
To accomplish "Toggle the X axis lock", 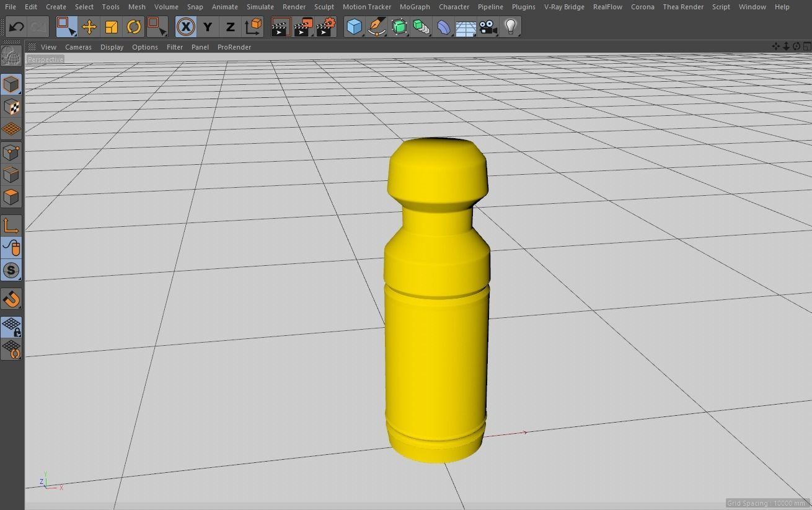I will [x=185, y=27].
